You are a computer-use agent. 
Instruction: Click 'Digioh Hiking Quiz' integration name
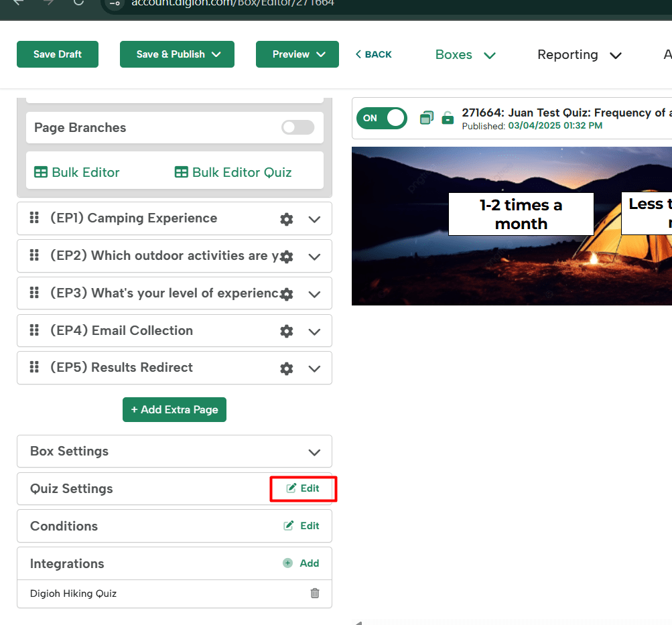(73, 594)
